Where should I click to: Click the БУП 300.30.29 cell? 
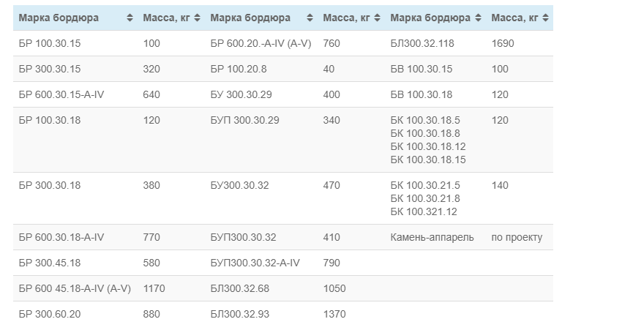[244, 120]
